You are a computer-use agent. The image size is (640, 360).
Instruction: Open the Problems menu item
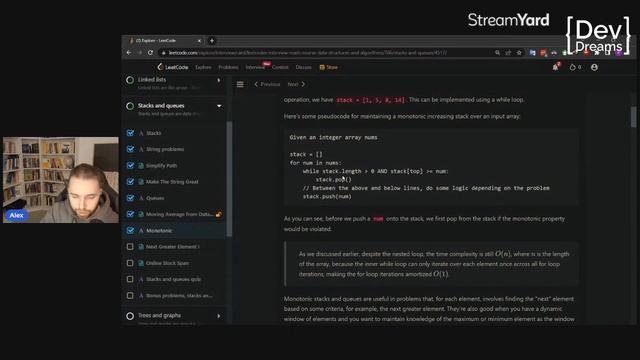228,67
